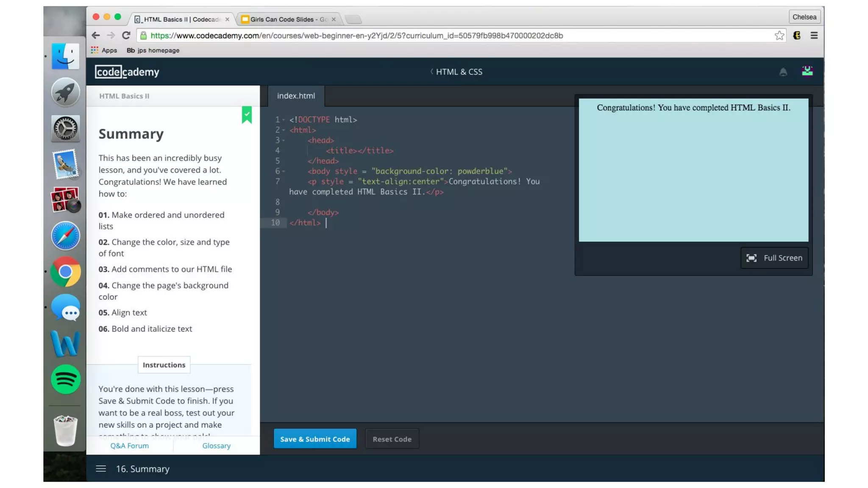Select the index.html file tab

coord(296,96)
